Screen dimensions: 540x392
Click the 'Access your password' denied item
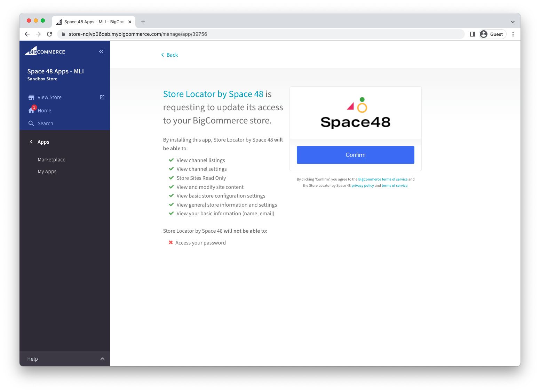pos(200,243)
